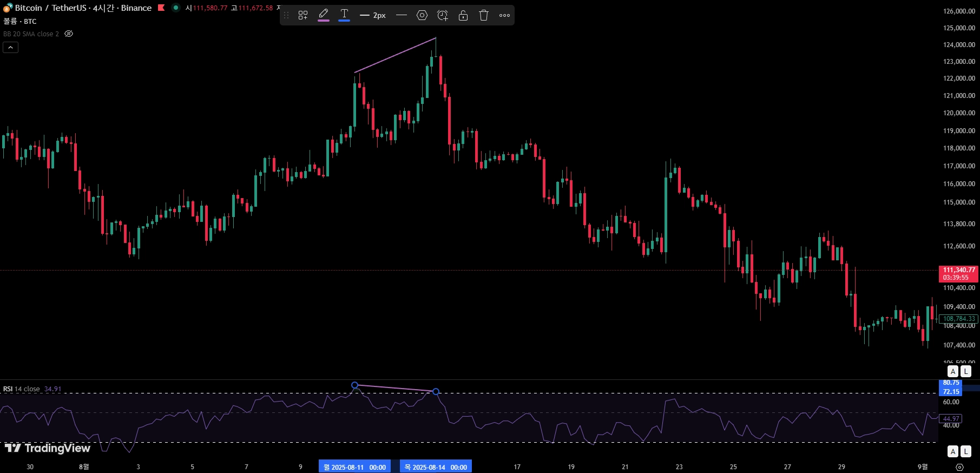Click the RSI reading 34.91 in legend
This screenshot has width=980, height=473.
click(x=52, y=389)
